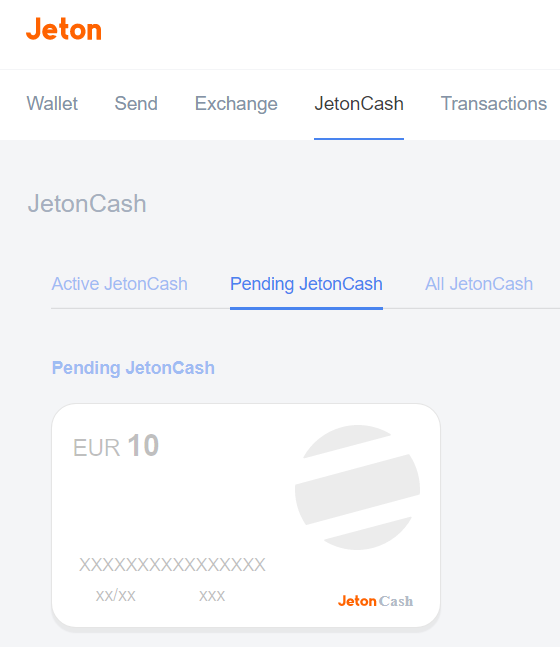Open the Wallet tab
Viewport: 560px width, 647px height.
tap(52, 104)
